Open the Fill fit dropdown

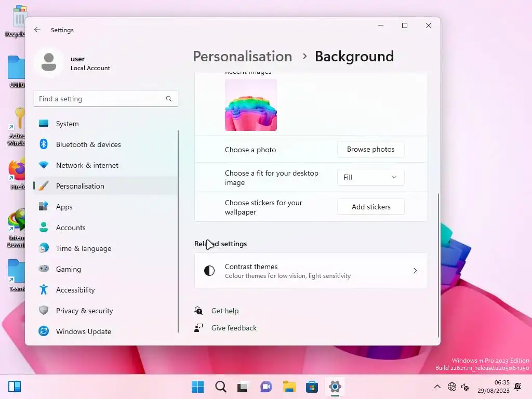pos(370,177)
